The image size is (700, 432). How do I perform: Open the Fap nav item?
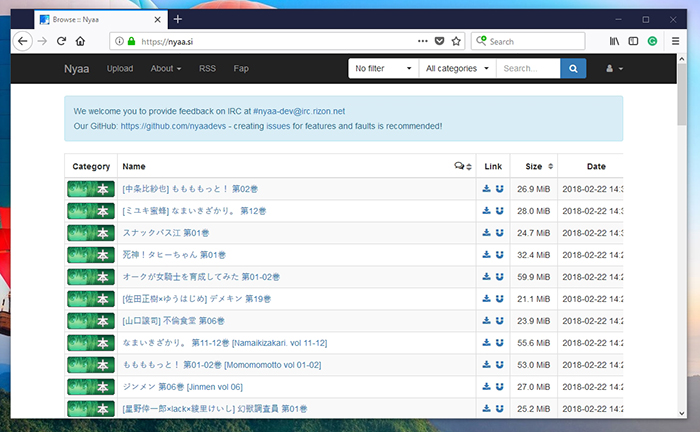tap(241, 69)
